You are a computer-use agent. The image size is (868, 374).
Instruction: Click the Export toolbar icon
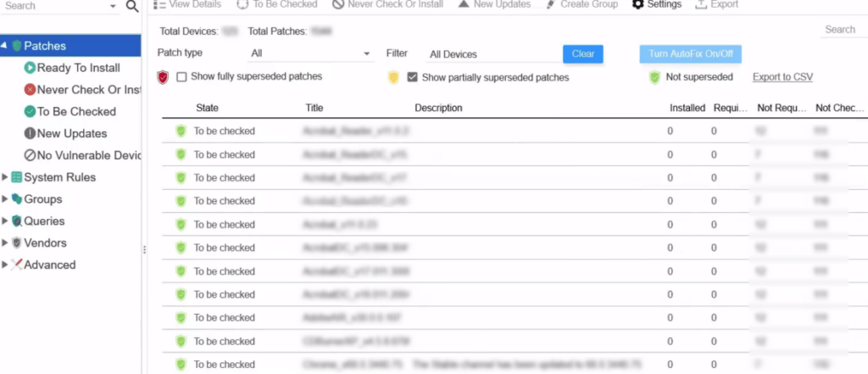(x=701, y=4)
